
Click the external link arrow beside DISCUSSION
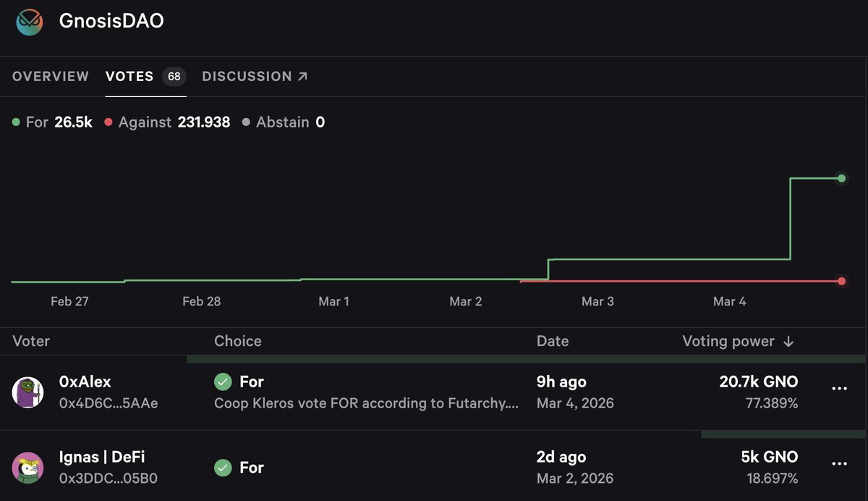click(303, 75)
